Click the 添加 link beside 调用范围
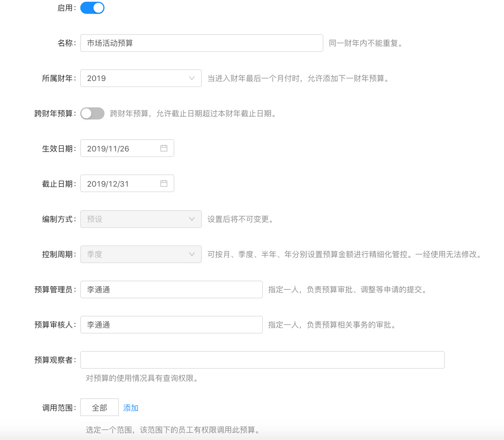Viewport: 504px width, 440px height. pos(131,408)
